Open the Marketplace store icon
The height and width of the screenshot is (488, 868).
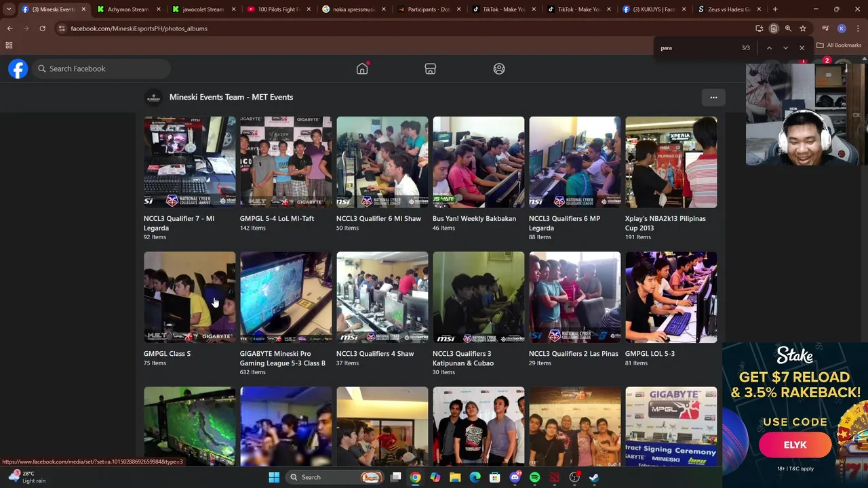pyautogui.click(x=430, y=68)
